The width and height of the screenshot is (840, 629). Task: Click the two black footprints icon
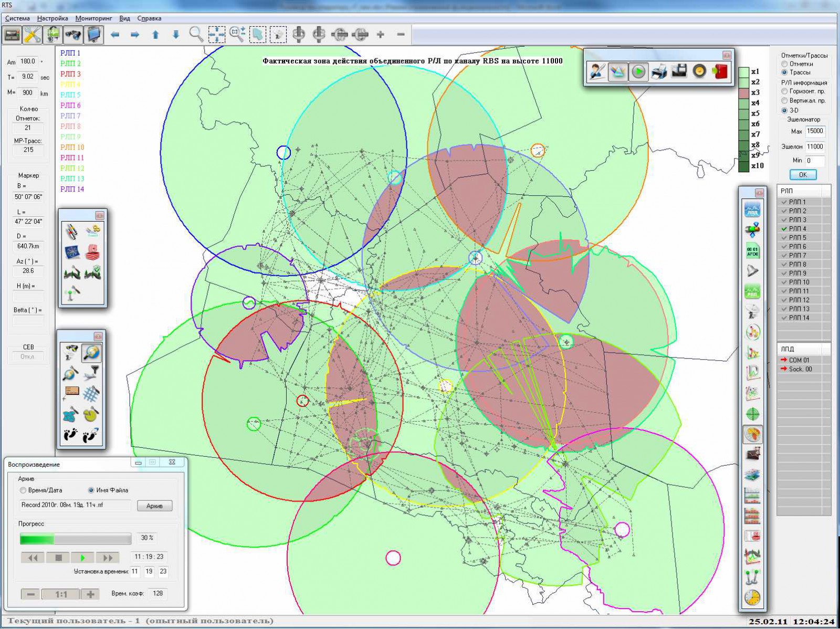click(x=71, y=435)
